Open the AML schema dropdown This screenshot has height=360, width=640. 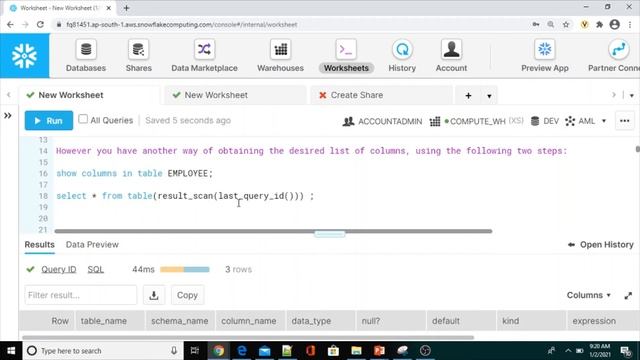[586, 121]
